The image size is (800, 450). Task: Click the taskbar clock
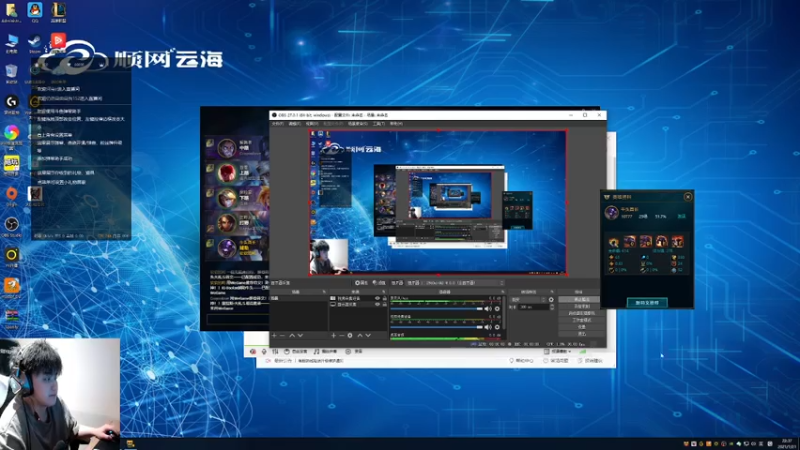(787, 443)
